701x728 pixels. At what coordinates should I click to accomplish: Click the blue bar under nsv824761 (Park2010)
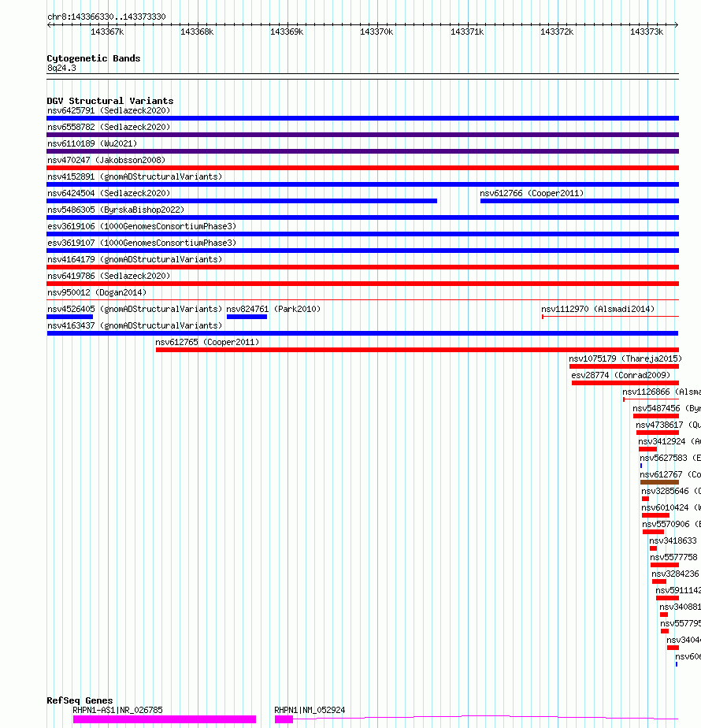coord(247,317)
